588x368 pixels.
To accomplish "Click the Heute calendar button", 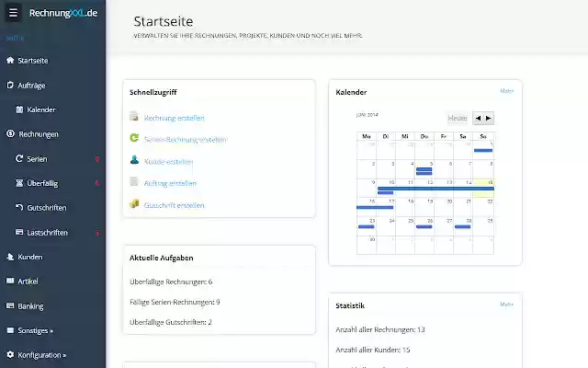I will [458, 118].
